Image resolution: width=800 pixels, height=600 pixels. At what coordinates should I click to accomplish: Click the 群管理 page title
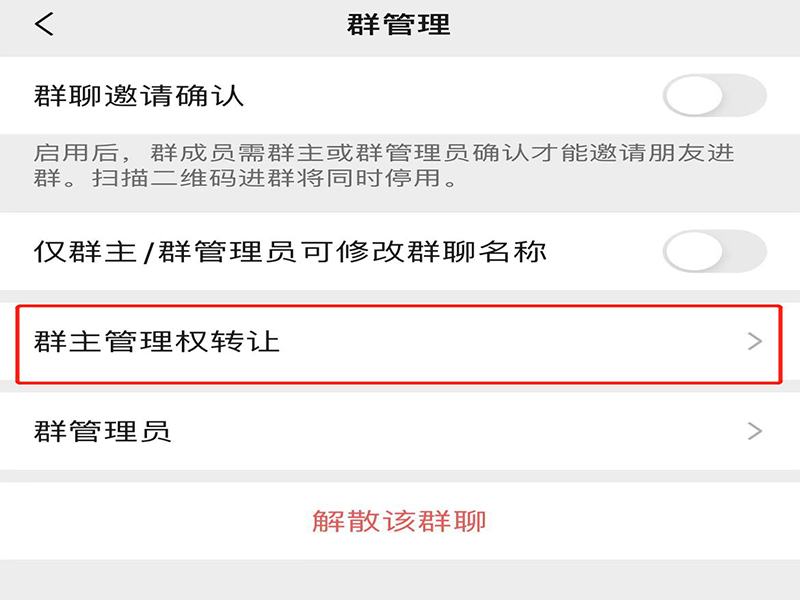tap(399, 25)
